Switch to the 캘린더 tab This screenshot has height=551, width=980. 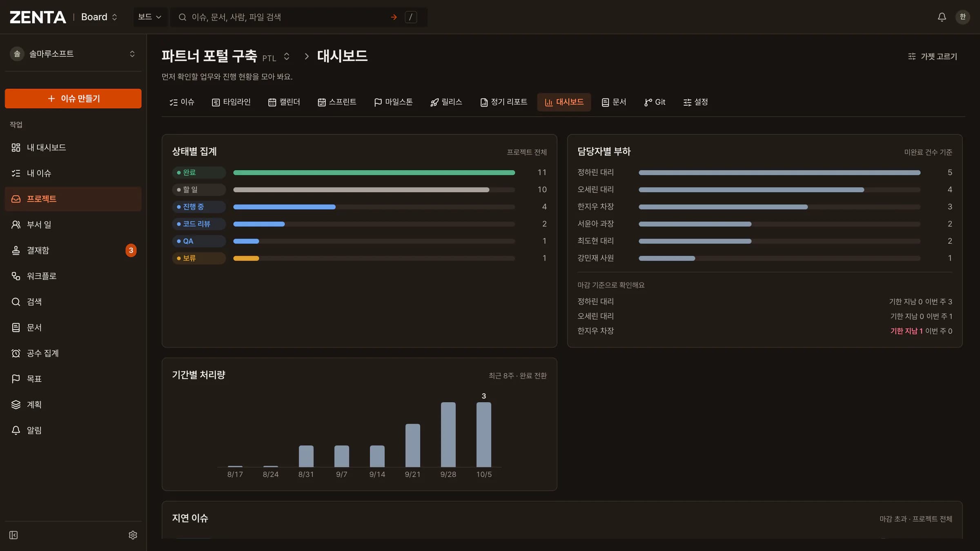284,102
